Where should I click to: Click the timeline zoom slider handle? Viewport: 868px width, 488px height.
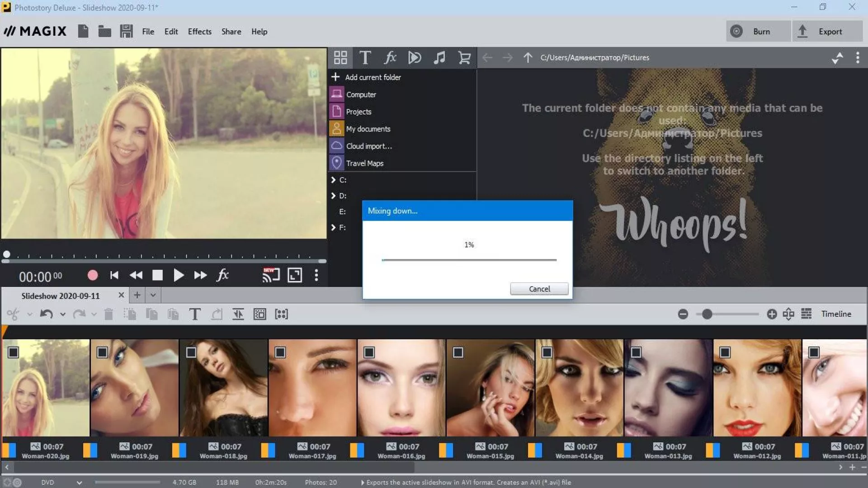(707, 314)
